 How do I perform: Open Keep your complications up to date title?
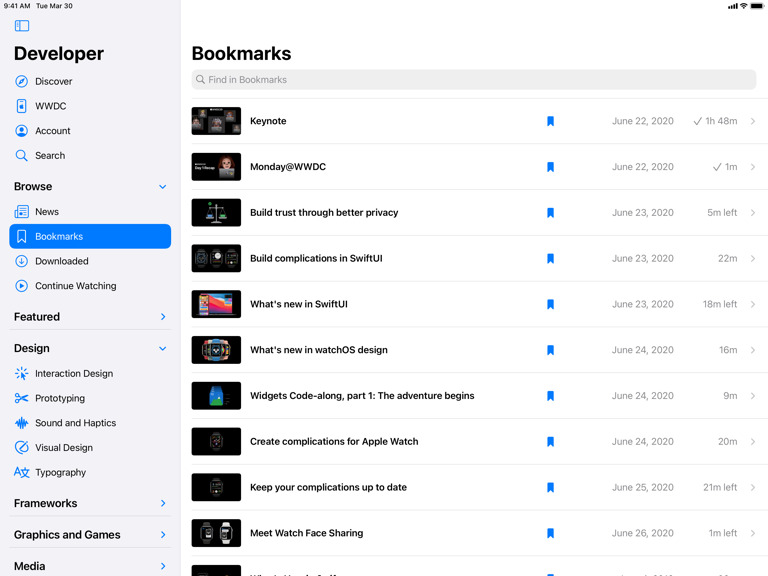(328, 487)
